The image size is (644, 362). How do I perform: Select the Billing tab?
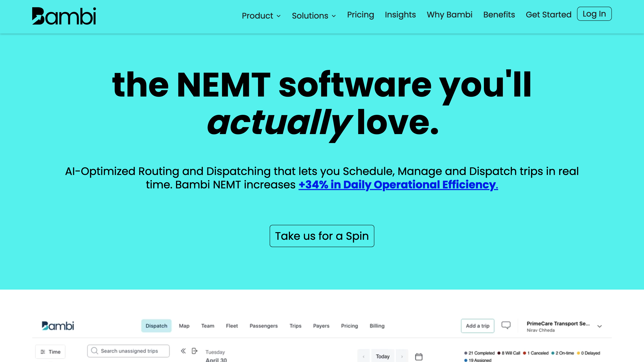pos(377,326)
